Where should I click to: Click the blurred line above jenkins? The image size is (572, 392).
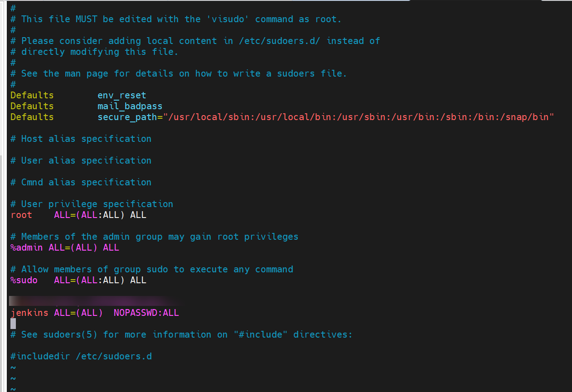[x=91, y=301]
